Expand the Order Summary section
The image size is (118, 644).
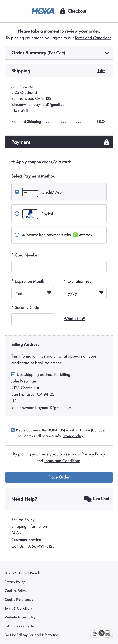[x=107, y=53]
